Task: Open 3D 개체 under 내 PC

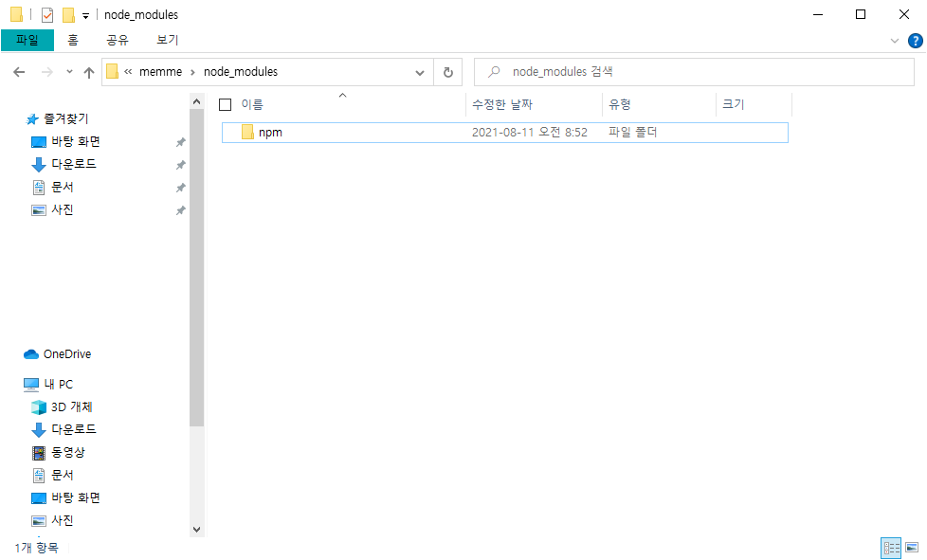Action: coord(71,407)
